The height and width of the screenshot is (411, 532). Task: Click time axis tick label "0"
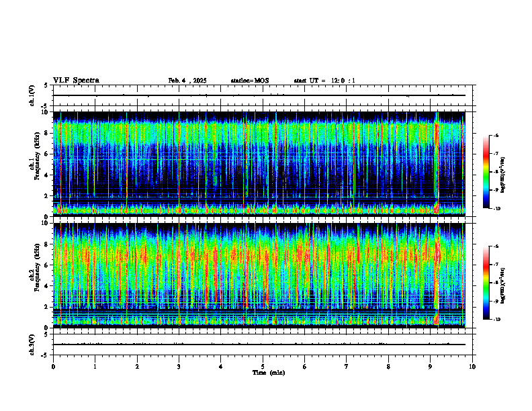53,367
